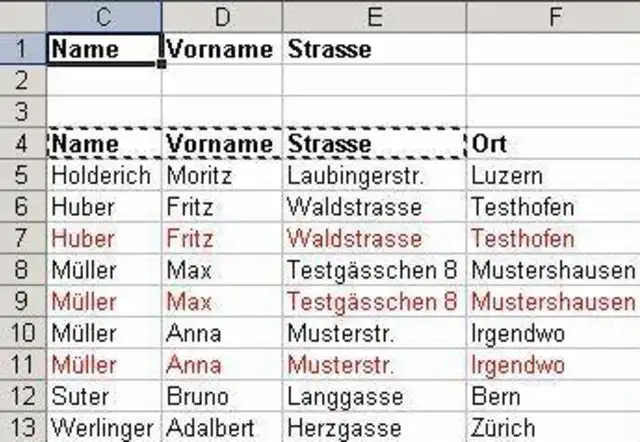This screenshot has height=442, width=640.
Task: Click the red Irgendwo cell in row 11
Action: tap(552, 365)
